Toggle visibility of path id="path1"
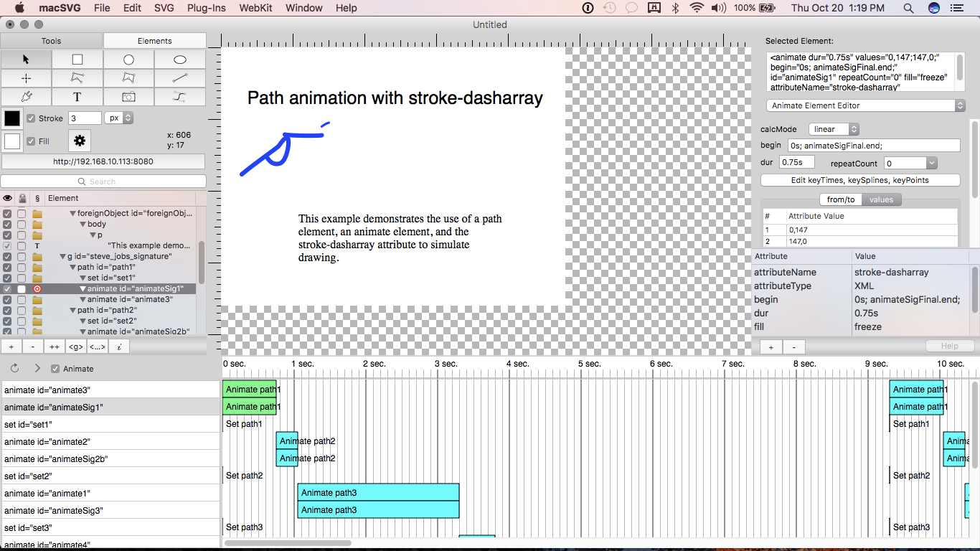The image size is (980, 551). pyautogui.click(x=7, y=268)
